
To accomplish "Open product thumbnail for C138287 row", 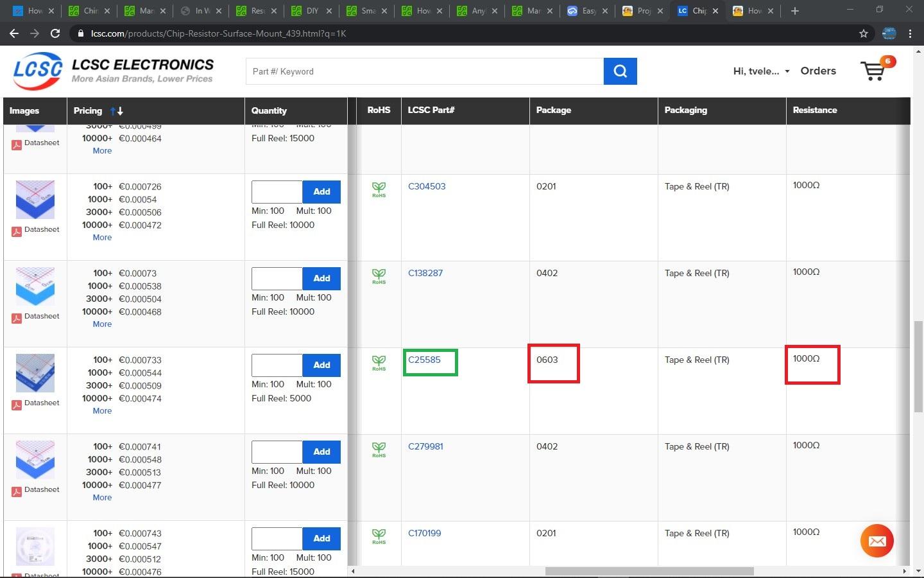I will tap(35, 286).
